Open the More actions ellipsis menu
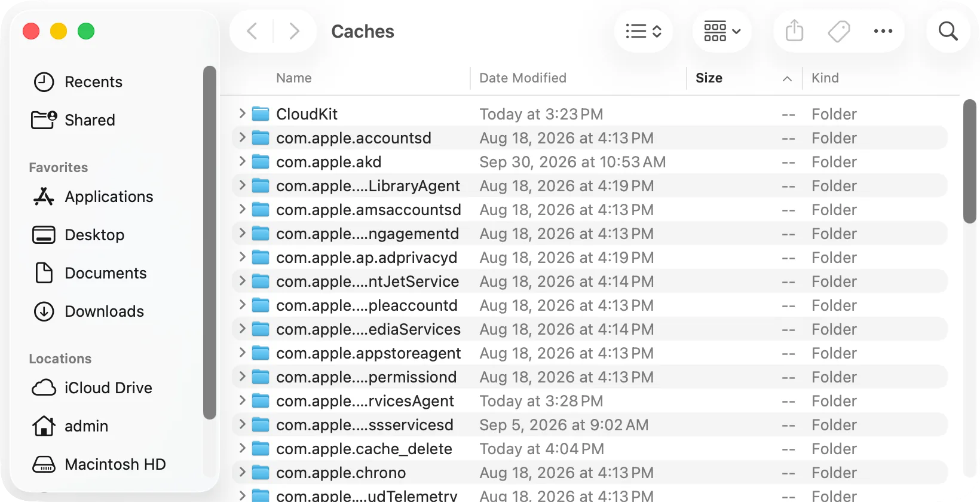The width and height of the screenshot is (980, 502). [883, 31]
